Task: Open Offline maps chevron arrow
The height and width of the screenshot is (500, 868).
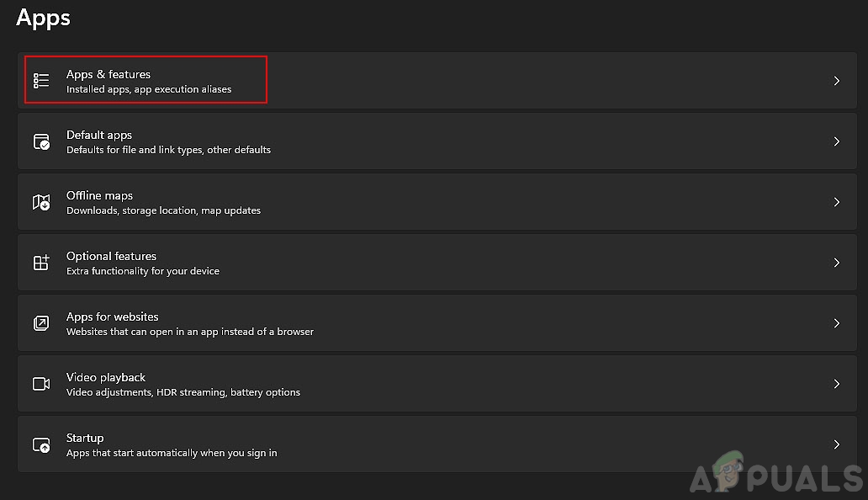Action: (x=836, y=202)
